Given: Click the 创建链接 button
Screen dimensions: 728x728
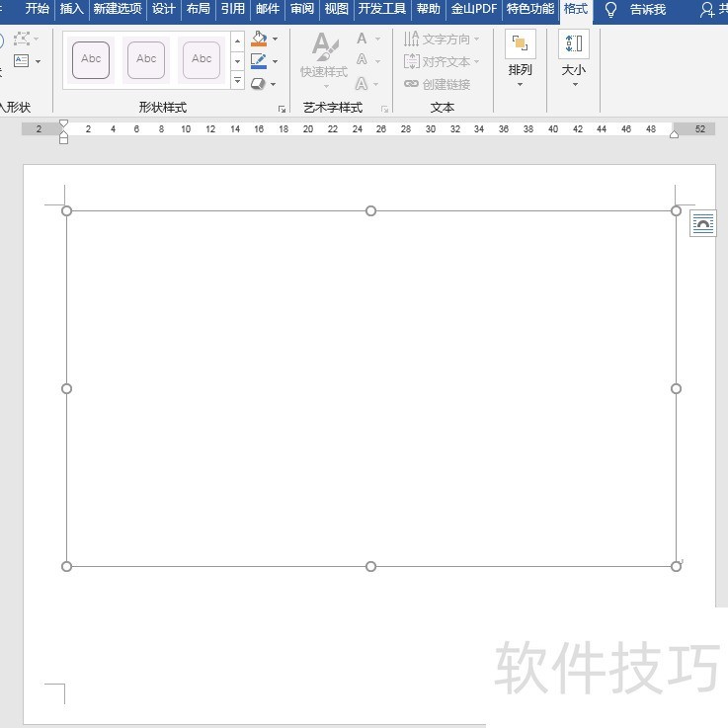Looking at the screenshot, I should (x=437, y=84).
